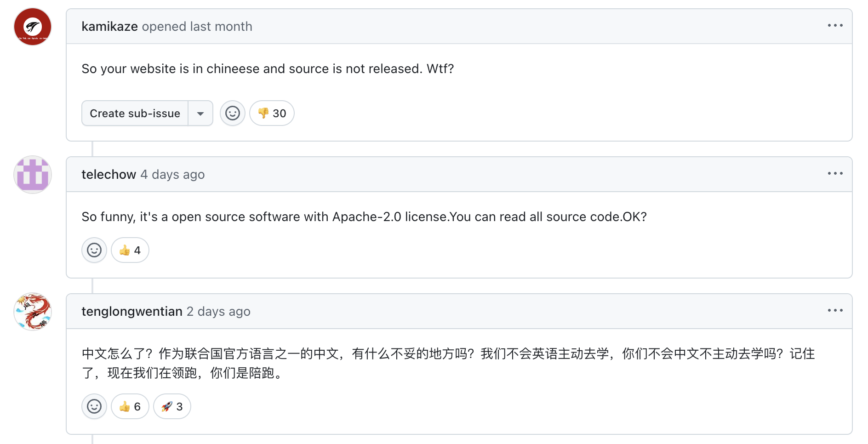868x444 pixels.
Task: Toggle thumbs up reaction with 4 votes
Action: tap(130, 250)
